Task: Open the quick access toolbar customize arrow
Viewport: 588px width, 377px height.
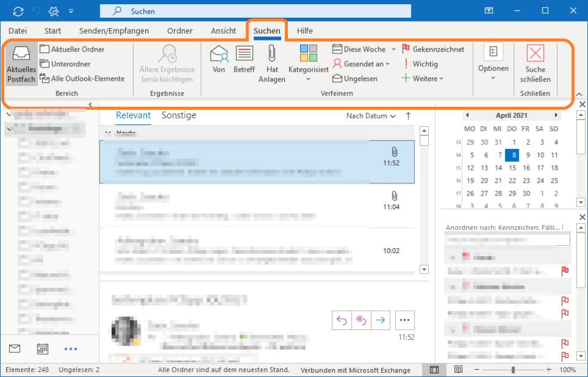Action: (x=71, y=11)
